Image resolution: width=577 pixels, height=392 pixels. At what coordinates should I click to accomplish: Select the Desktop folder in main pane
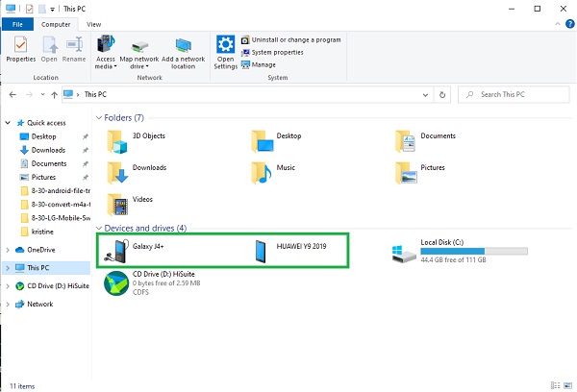pos(276,141)
